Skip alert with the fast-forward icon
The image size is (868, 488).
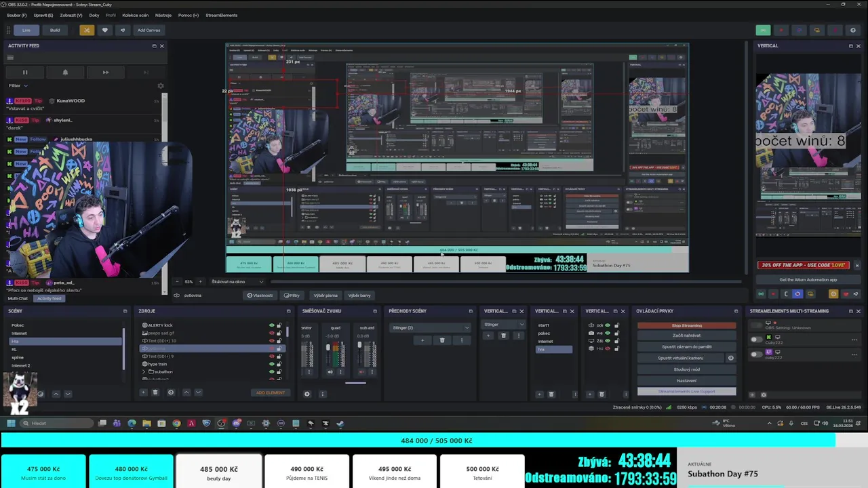[105, 72]
